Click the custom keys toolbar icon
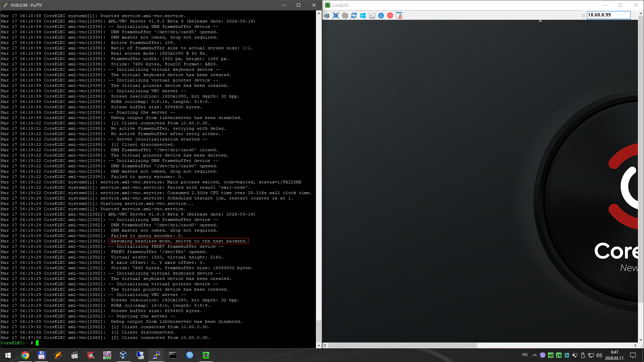Viewport: 644px width, 362px height. point(372,15)
